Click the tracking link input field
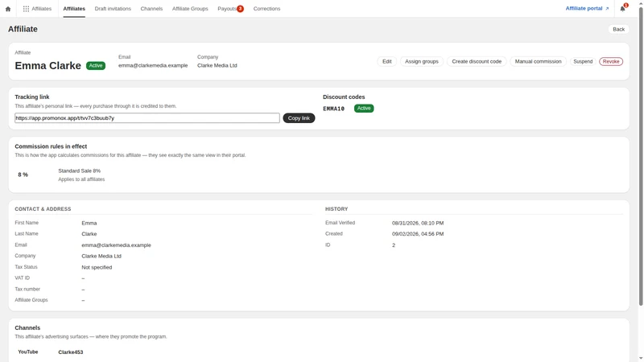 (x=147, y=118)
